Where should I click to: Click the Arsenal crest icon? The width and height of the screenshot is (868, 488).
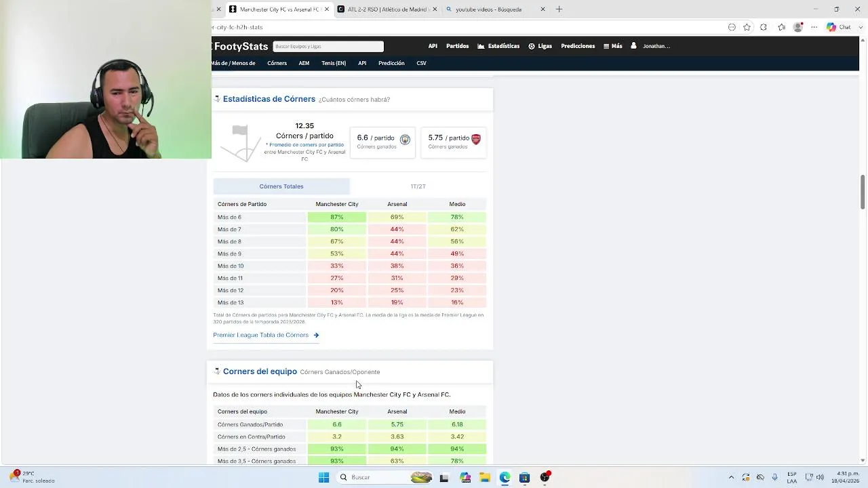pyautogui.click(x=476, y=139)
